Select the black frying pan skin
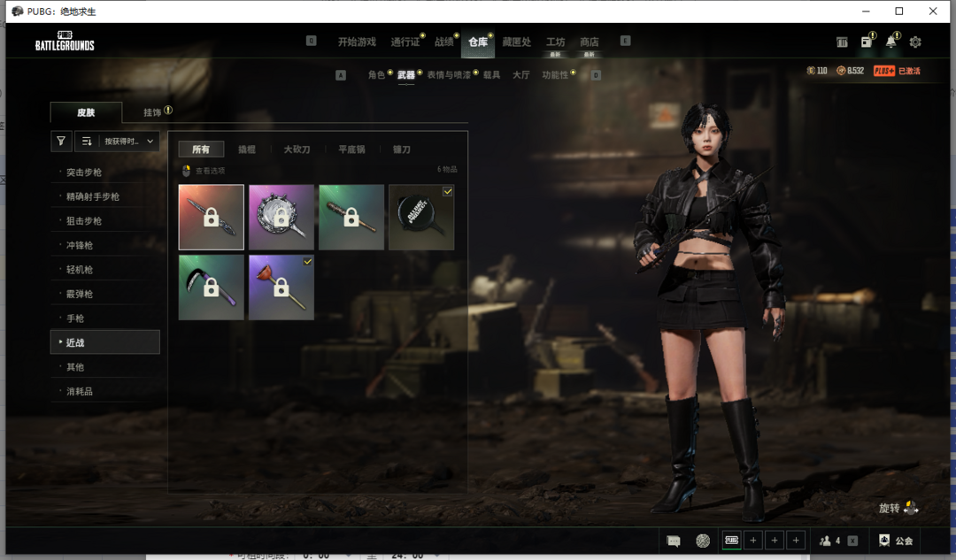This screenshot has height=560, width=956. (x=421, y=218)
